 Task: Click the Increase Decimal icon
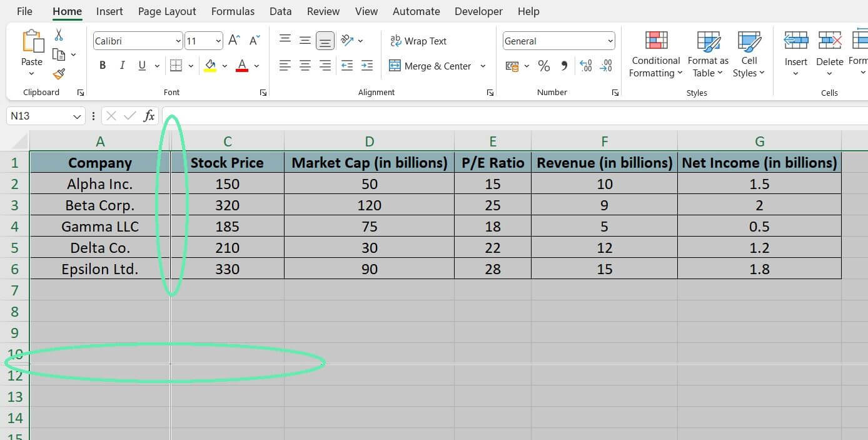[586, 64]
